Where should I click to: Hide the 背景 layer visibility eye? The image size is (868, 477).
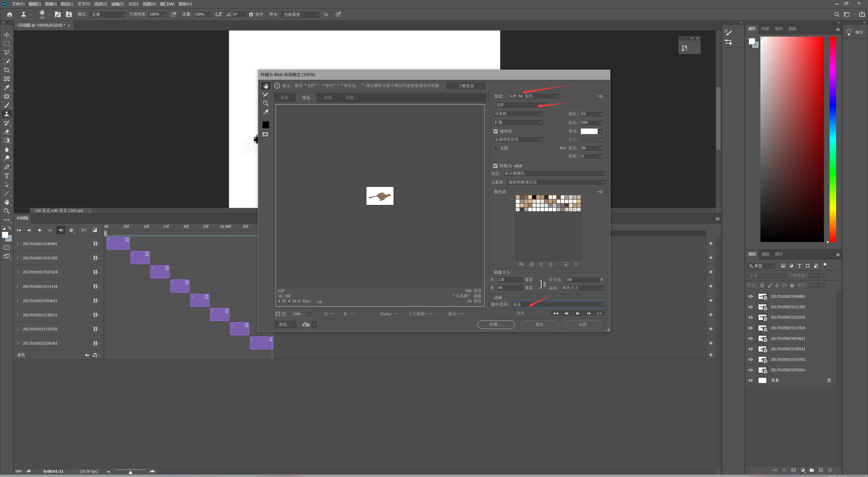click(750, 380)
